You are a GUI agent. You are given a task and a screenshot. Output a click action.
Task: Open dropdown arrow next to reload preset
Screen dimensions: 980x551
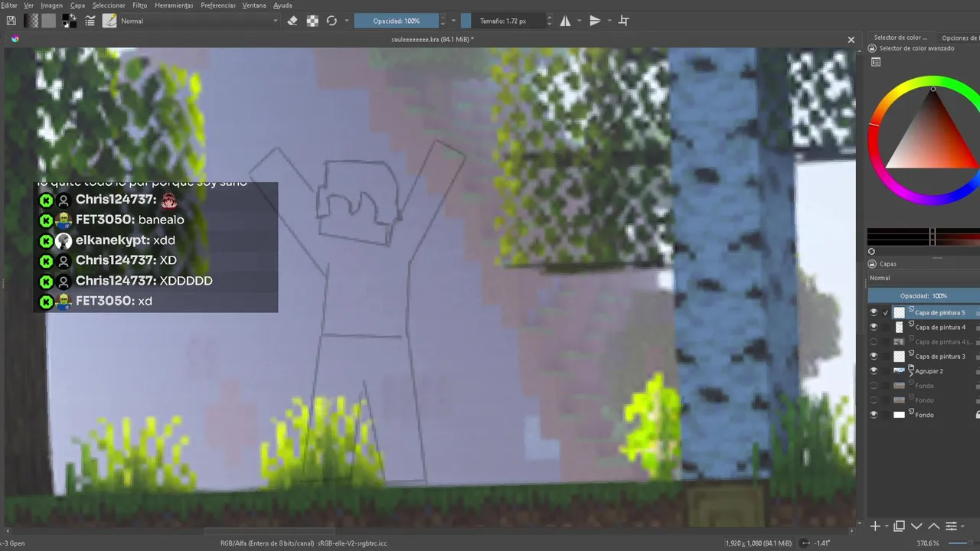[347, 21]
